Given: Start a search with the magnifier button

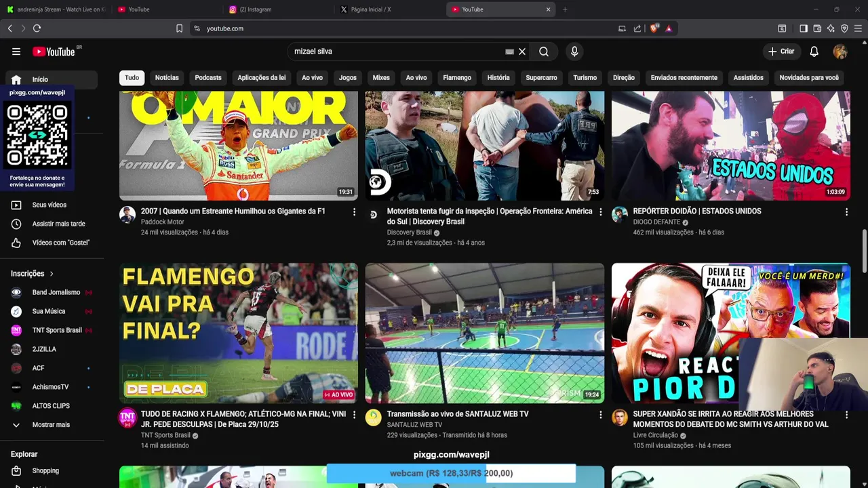Looking at the screenshot, I should (544, 52).
